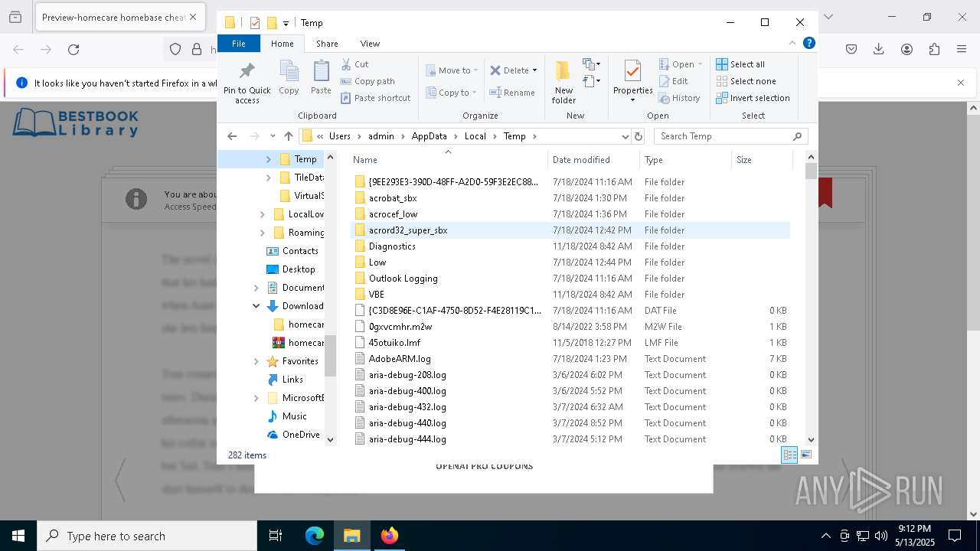980x551 pixels.
Task: Click the Edit command in Open group
Action: click(x=673, y=81)
